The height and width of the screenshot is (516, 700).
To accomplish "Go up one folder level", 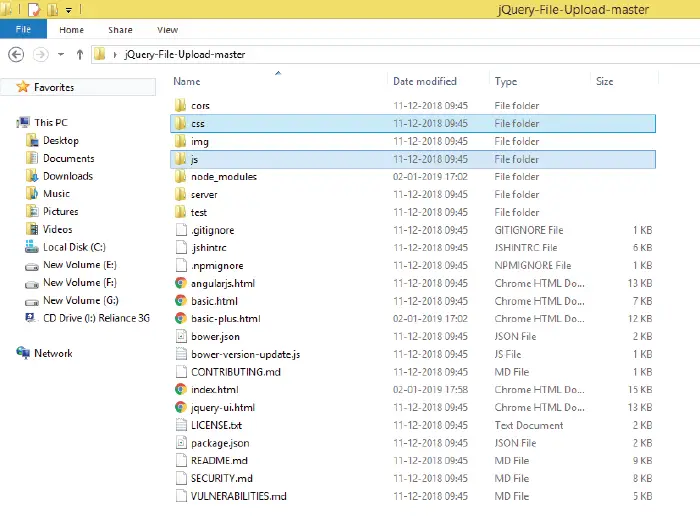I will pyautogui.click(x=79, y=54).
